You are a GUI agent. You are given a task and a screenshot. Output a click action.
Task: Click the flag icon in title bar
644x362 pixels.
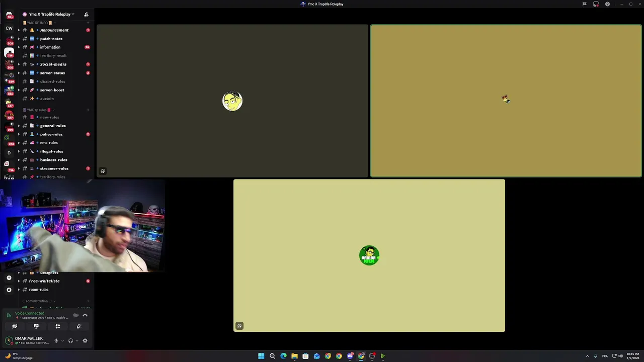click(584, 4)
